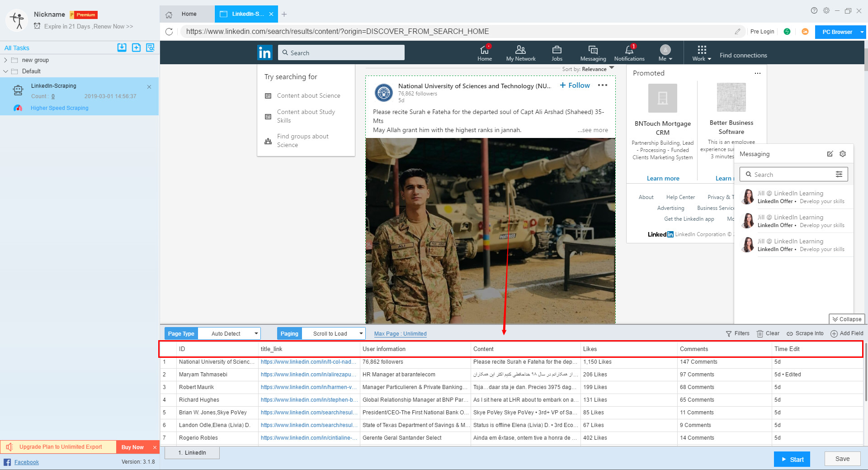
Task: Click the new task plus icon
Action: (x=136, y=47)
